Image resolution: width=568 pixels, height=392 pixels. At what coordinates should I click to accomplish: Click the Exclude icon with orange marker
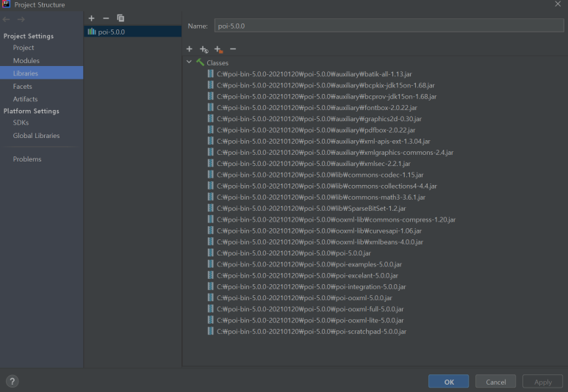coord(218,49)
